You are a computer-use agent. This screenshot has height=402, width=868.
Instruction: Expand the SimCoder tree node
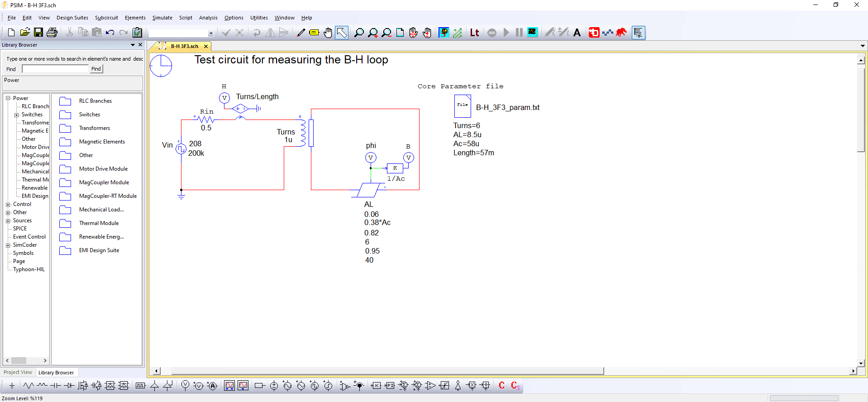click(8, 245)
